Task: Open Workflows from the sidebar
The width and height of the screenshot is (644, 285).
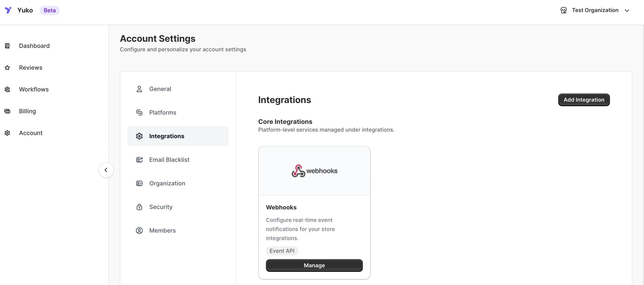Action: pyautogui.click(x=34, y=89)
